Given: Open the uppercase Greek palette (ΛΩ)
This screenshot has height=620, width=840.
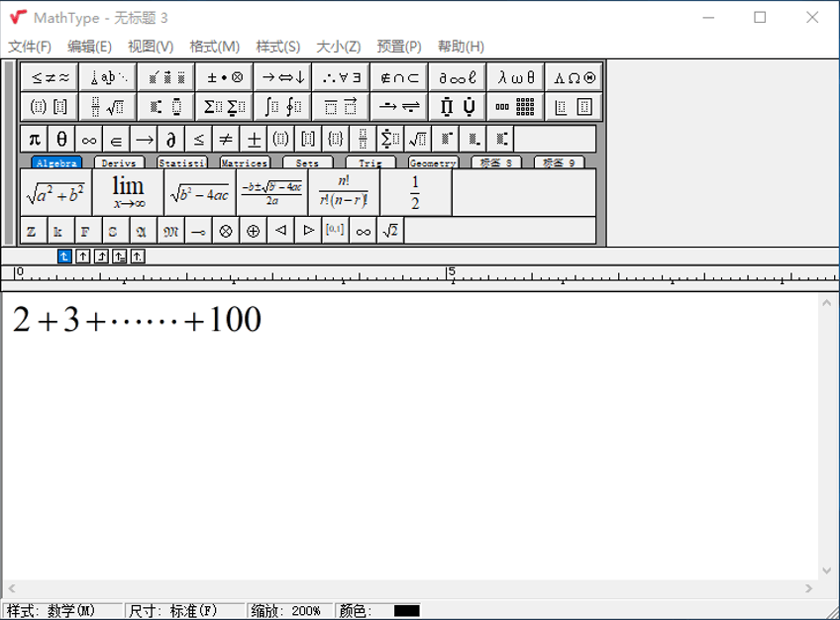Looking at the screenshot, I should tap(575, 77).
